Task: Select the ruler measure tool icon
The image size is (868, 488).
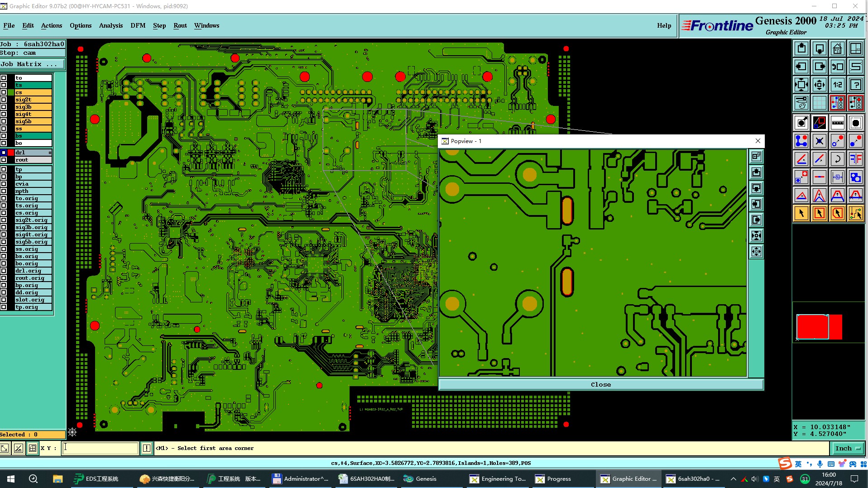Action: pos(838,123)
